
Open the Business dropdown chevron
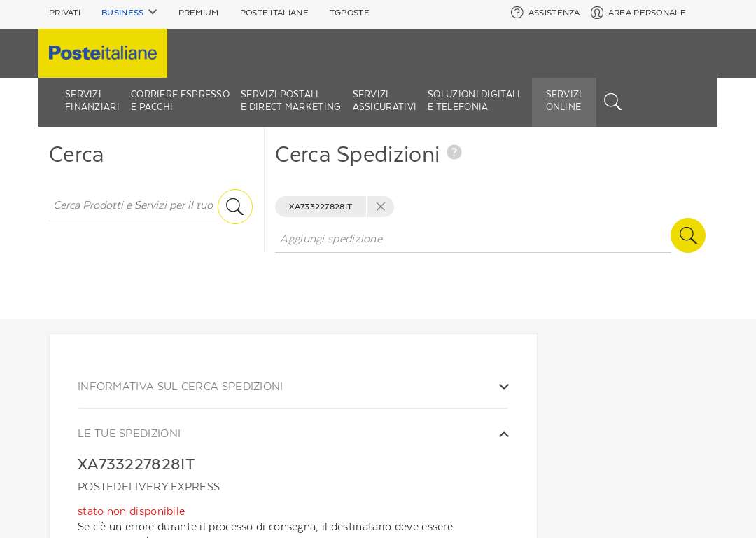tap(153, 12)
